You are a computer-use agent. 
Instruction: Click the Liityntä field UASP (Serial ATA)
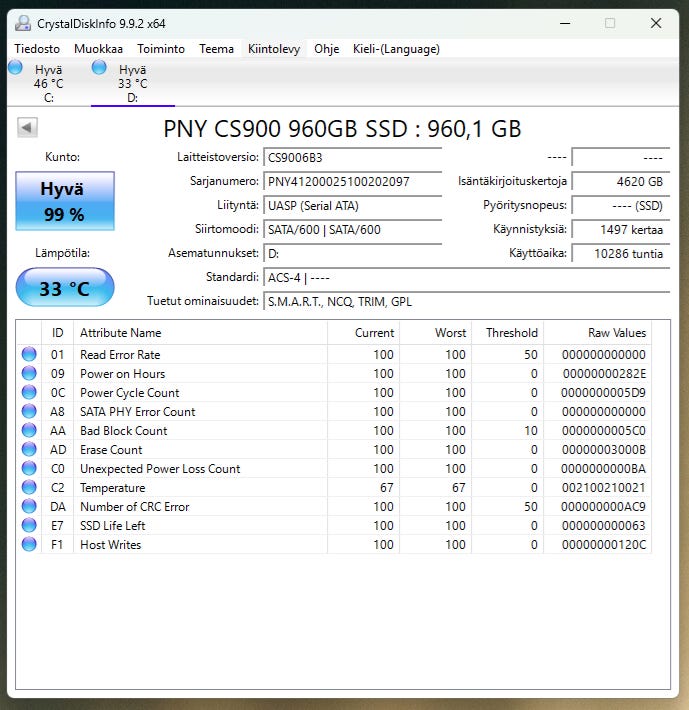(x=352, y=206)
